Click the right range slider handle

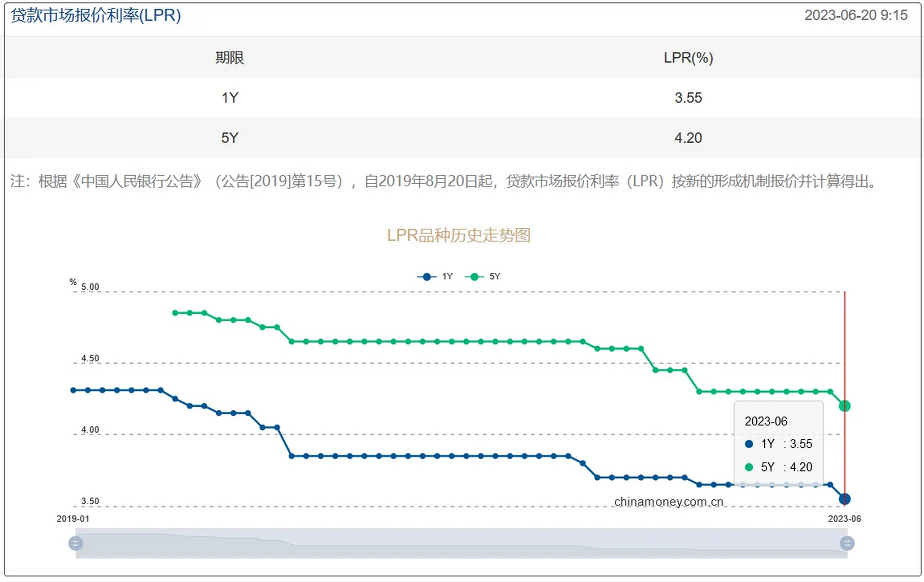(x=847, y=543)
